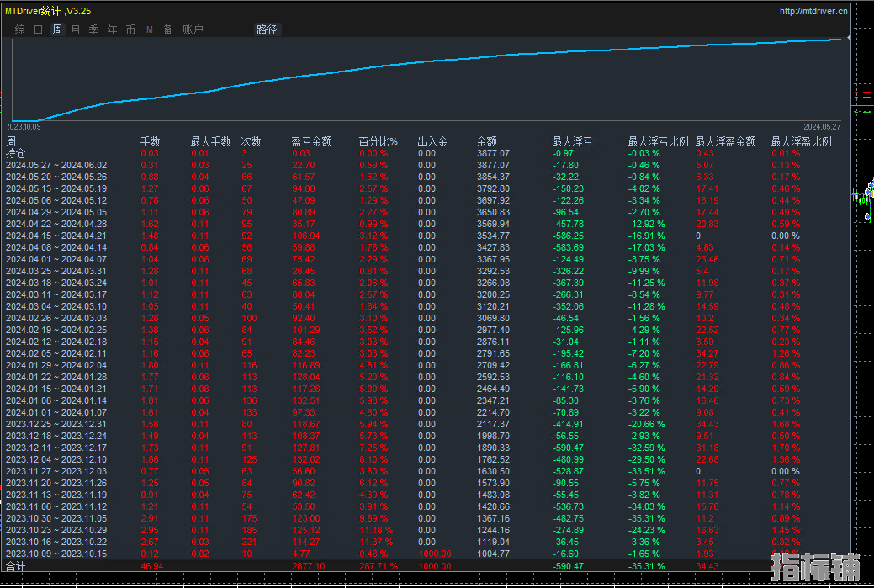Select the 2024.05.27 ~ 2024.06.02 week row
This screenshot has height=588, width=874.
click(56, 166)
